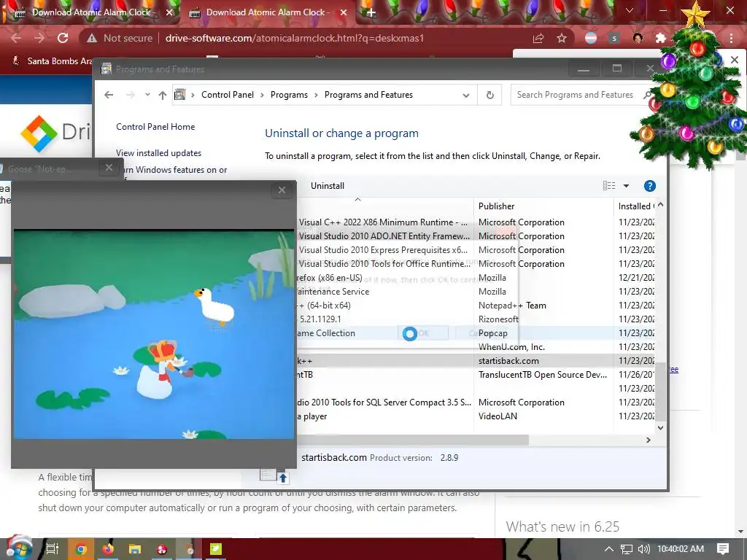Open the Santa Bombs bookmark

52,61
